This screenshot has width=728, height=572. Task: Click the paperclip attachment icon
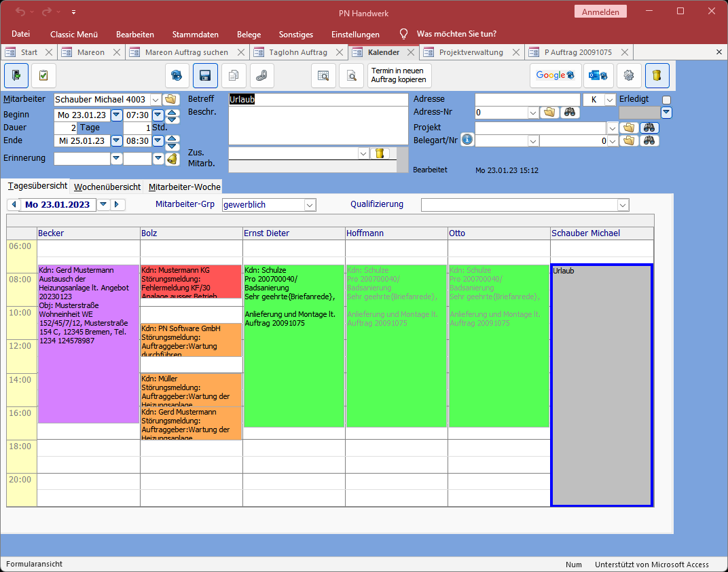[262, 75]
